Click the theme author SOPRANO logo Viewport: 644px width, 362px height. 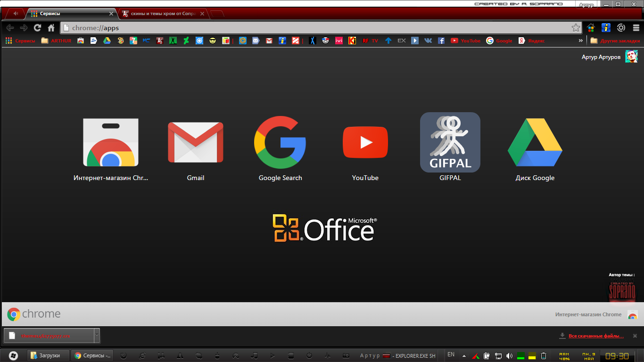[622, 291]
